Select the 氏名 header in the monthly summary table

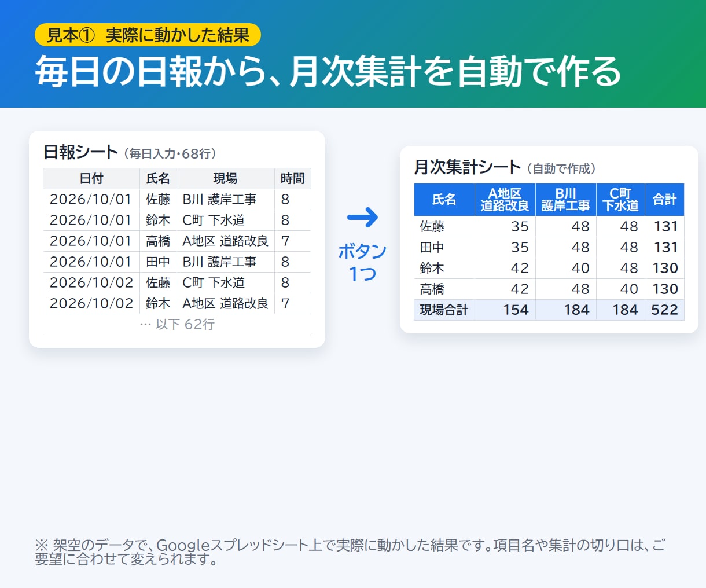pyautogui.click(x=444, y=200)
